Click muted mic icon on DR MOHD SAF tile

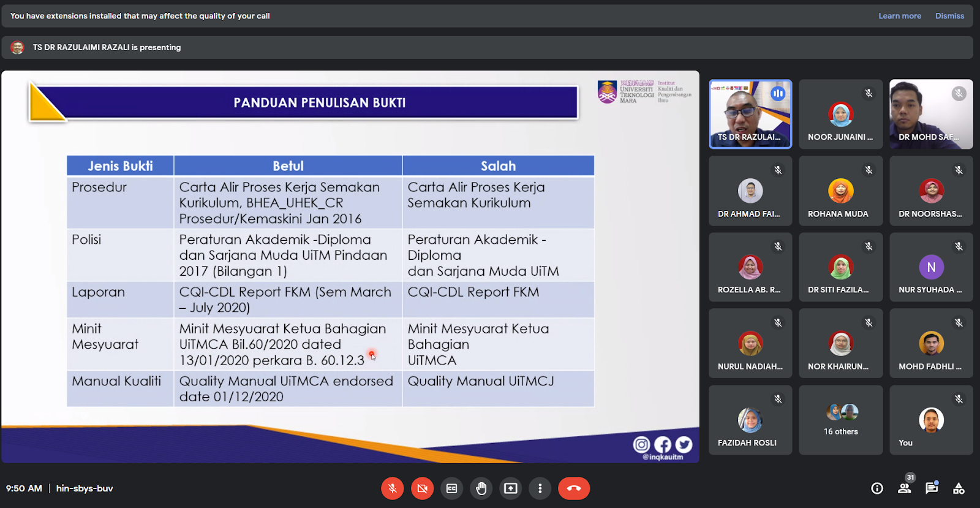pos(959,94)
